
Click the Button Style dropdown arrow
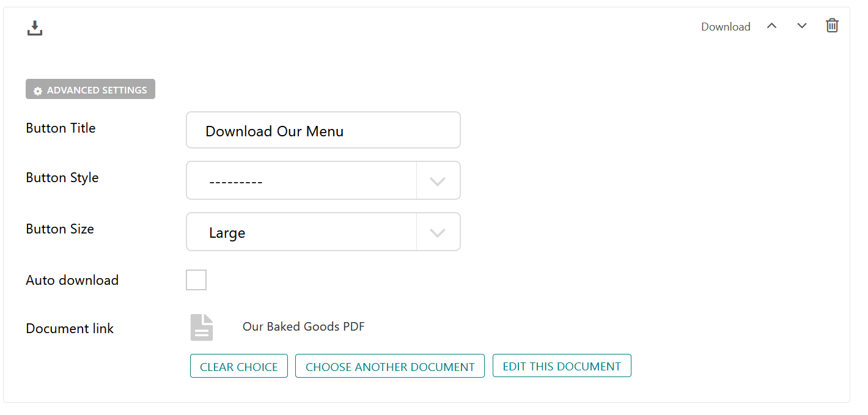438,181
